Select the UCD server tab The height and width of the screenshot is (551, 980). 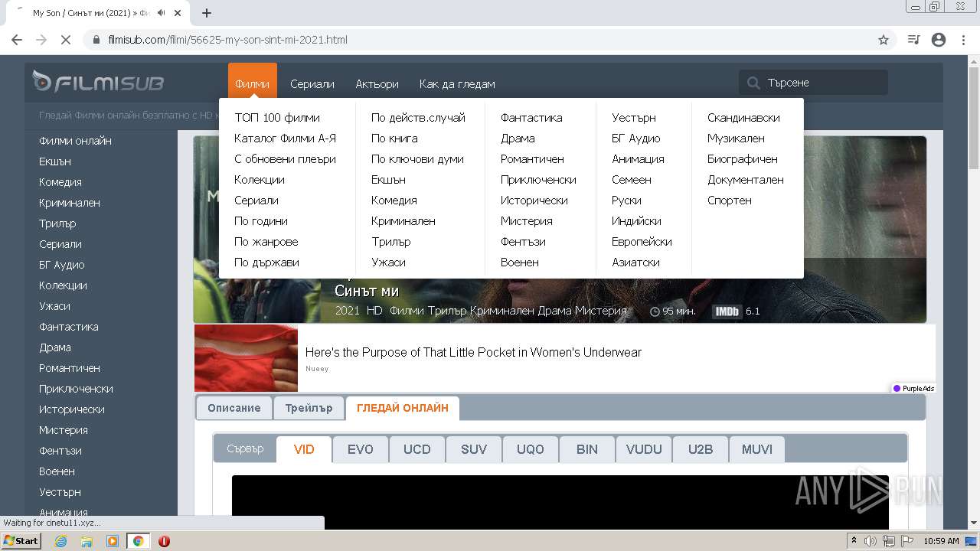[x=417, y=449]
